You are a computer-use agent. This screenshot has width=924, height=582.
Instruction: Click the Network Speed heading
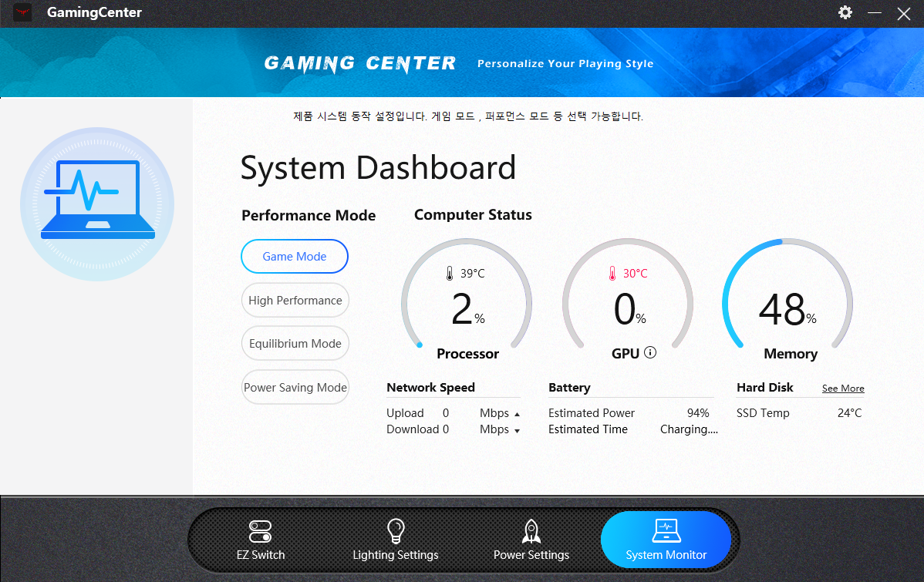pos(431,387)
